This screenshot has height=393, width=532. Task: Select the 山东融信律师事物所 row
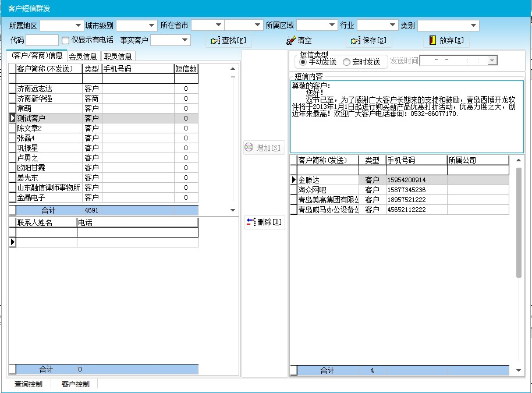coord(104,187)
